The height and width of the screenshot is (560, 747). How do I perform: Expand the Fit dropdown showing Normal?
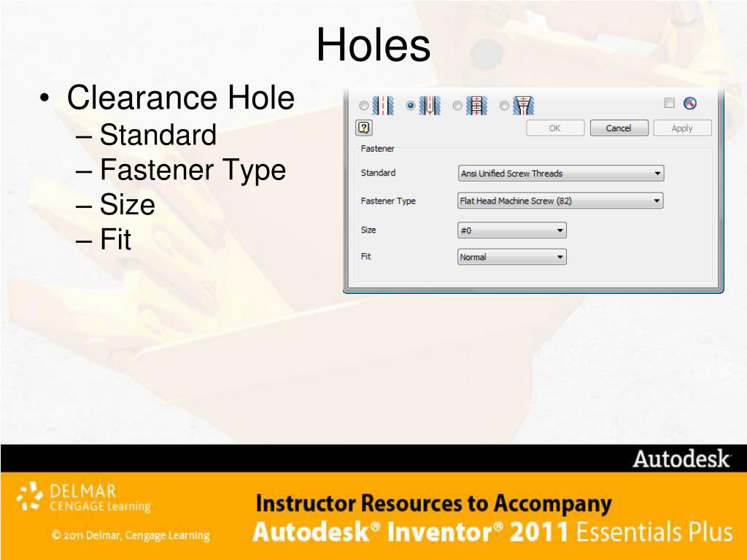(x=511, y=257)
